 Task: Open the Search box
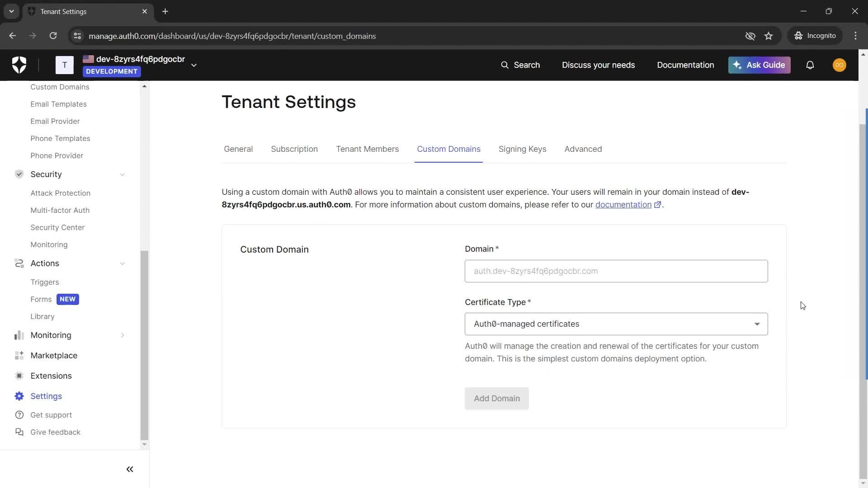click(x=520, y=65)
